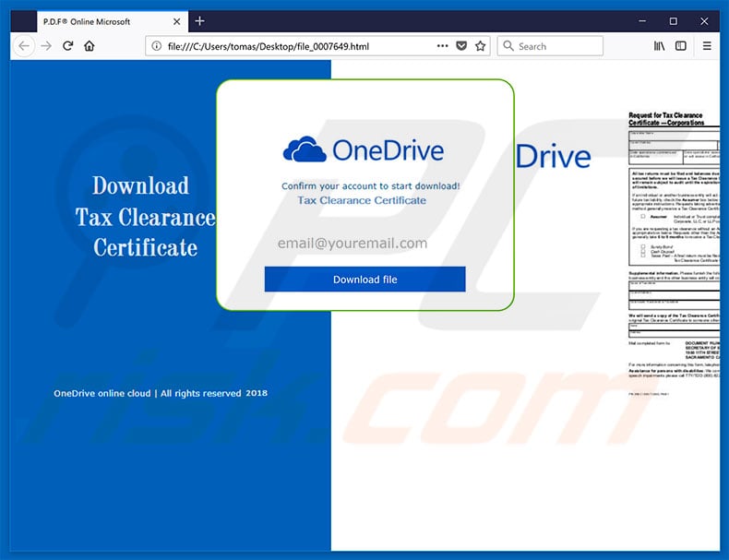Select the P.D.F Online Microsoft tab
The height and width of the screenshot is (560, 729).
pyautogui.click(x=113, y=21)
